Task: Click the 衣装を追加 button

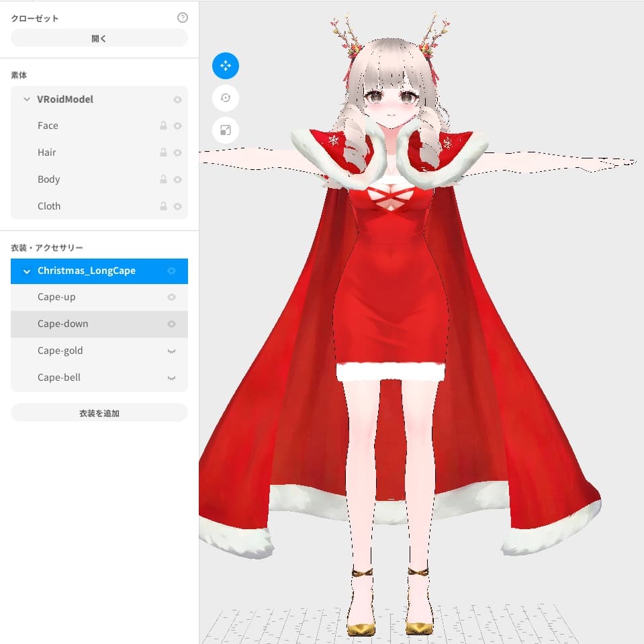Action: (99, 413)
